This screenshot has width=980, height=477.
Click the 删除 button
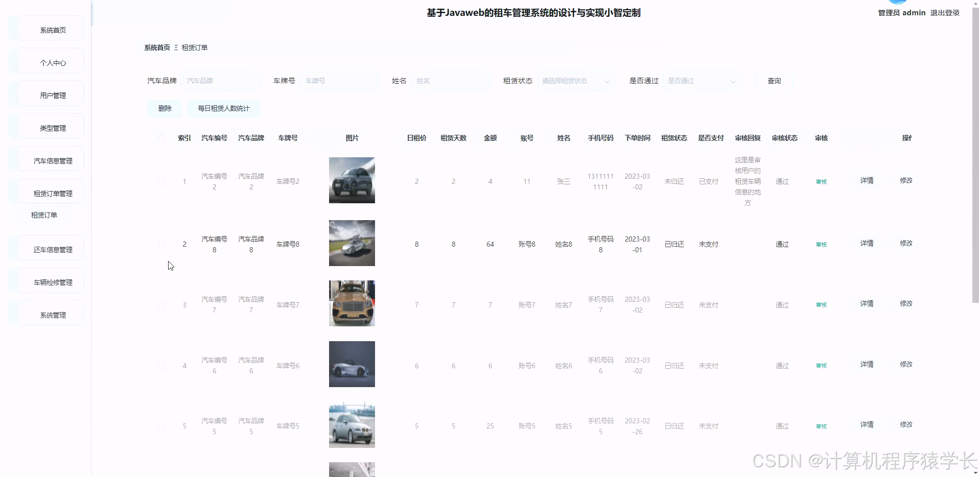164,108
